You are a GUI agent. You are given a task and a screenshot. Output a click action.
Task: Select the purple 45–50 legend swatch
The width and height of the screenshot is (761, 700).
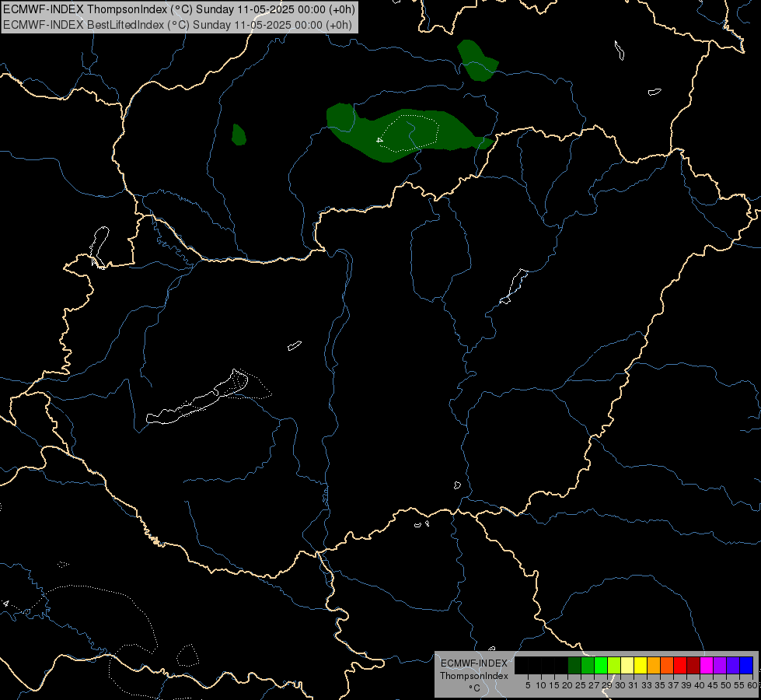tap(720, 665)
